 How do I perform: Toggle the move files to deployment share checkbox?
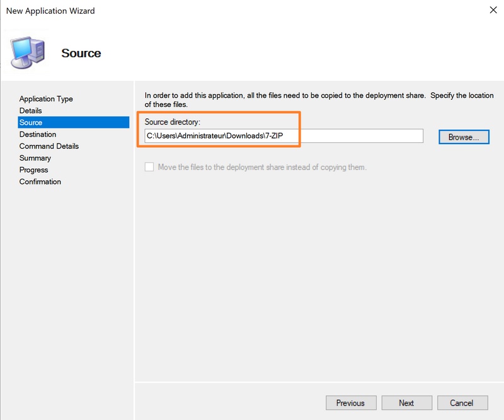tap(149, 167)
